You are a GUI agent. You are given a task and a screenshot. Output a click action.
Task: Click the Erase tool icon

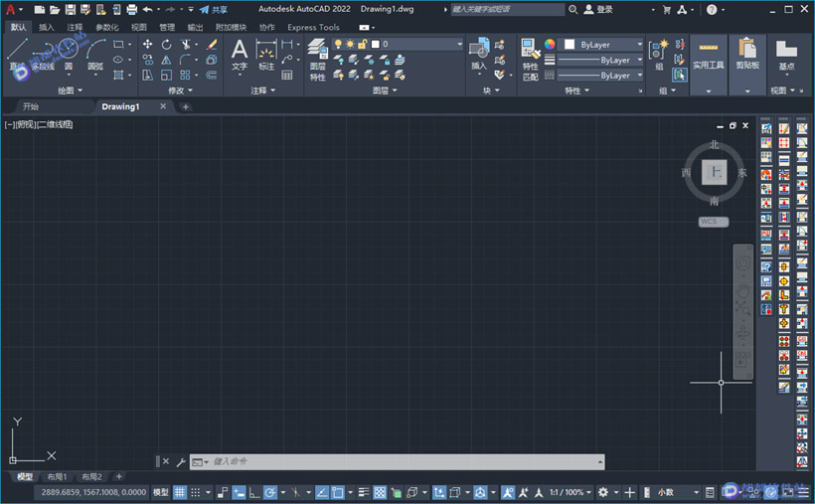coord(212,44)
